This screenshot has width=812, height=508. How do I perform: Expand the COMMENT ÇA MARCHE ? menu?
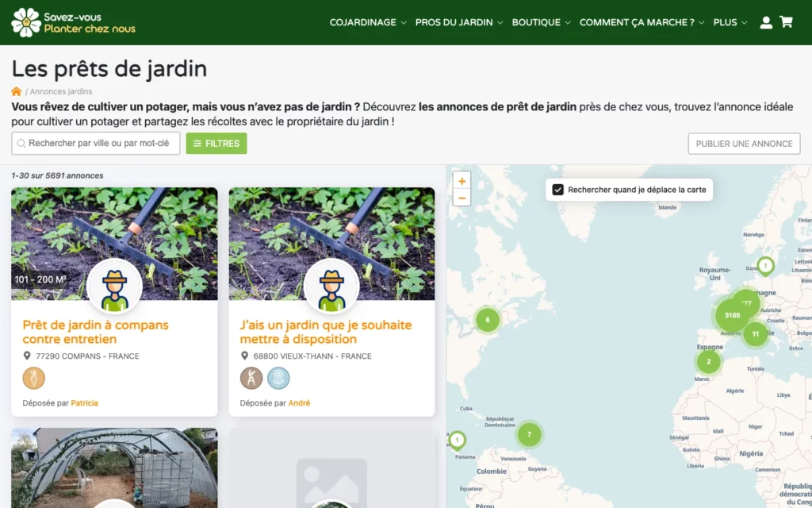[642, 22]
